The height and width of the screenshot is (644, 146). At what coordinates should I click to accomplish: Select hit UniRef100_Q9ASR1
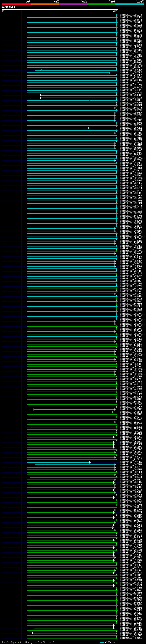click(x=131, y=17)
